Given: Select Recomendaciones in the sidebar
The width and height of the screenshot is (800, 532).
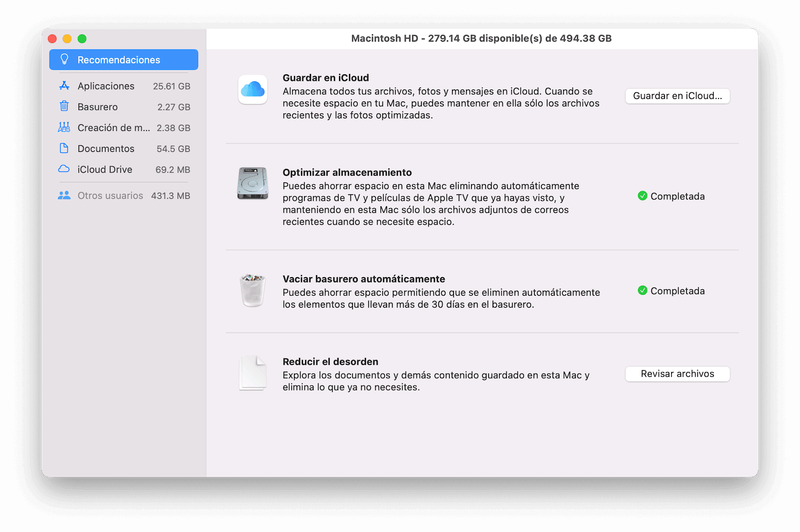Looking at the screenshot, I should (123, 59).
